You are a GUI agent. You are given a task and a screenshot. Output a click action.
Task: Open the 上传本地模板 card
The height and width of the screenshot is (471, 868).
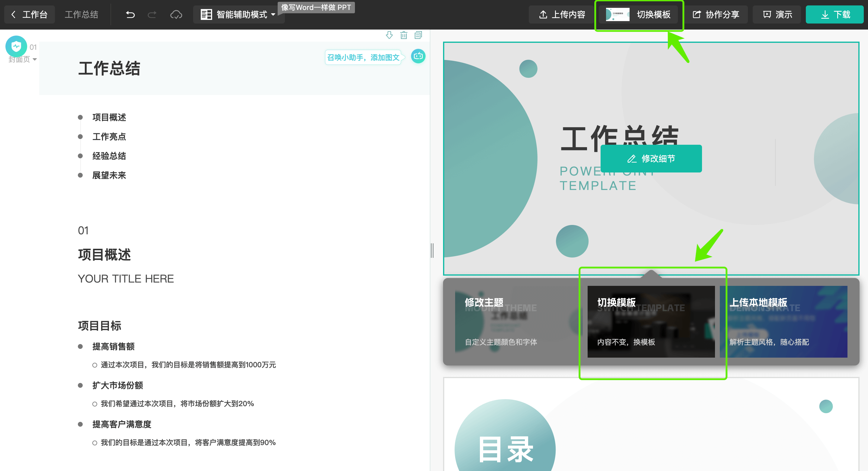tap(783, 321)
